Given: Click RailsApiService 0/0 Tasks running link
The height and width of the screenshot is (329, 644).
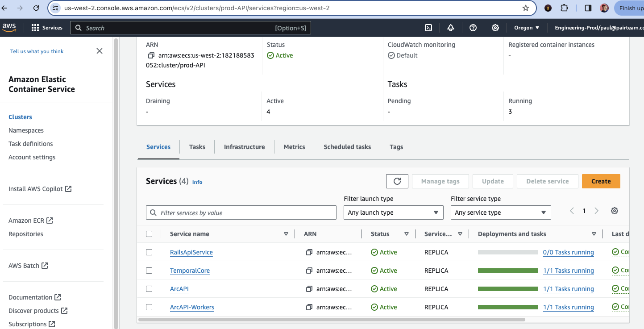Looking at the screenshot, I should coord(569,252).
